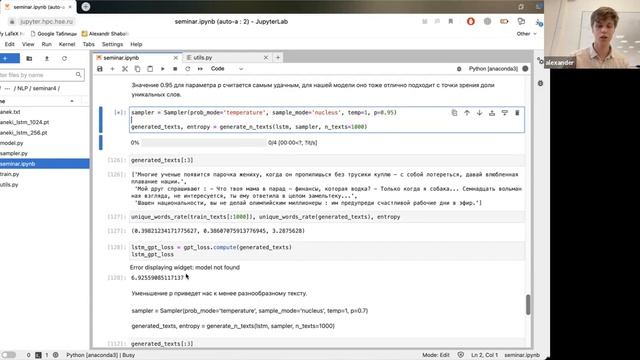
Task: Upload files with the upload arrow icon
Action: click(47, 58)
